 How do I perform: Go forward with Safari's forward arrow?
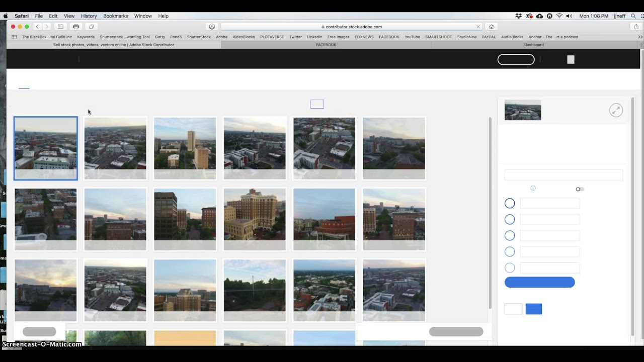(46, 27)
